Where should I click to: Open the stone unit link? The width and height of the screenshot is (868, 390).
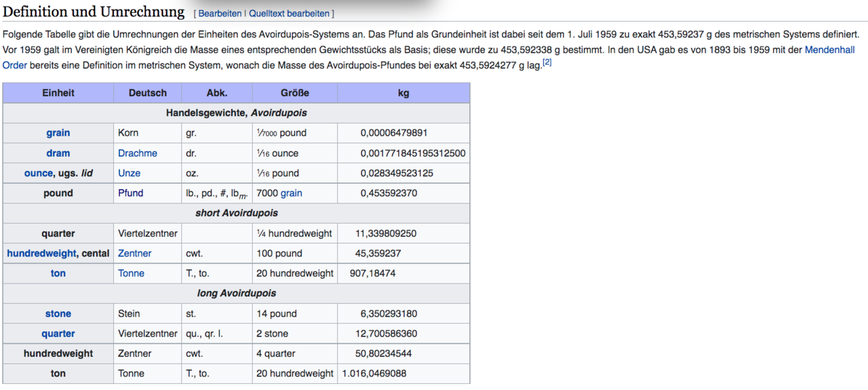pos(58,313)
